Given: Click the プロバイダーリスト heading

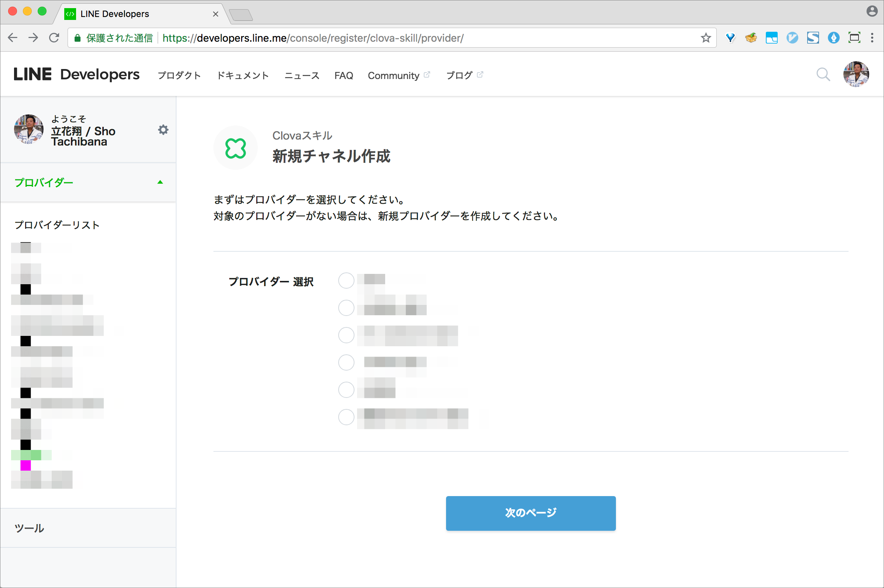Looking at the screenshot, I should 57,225.
